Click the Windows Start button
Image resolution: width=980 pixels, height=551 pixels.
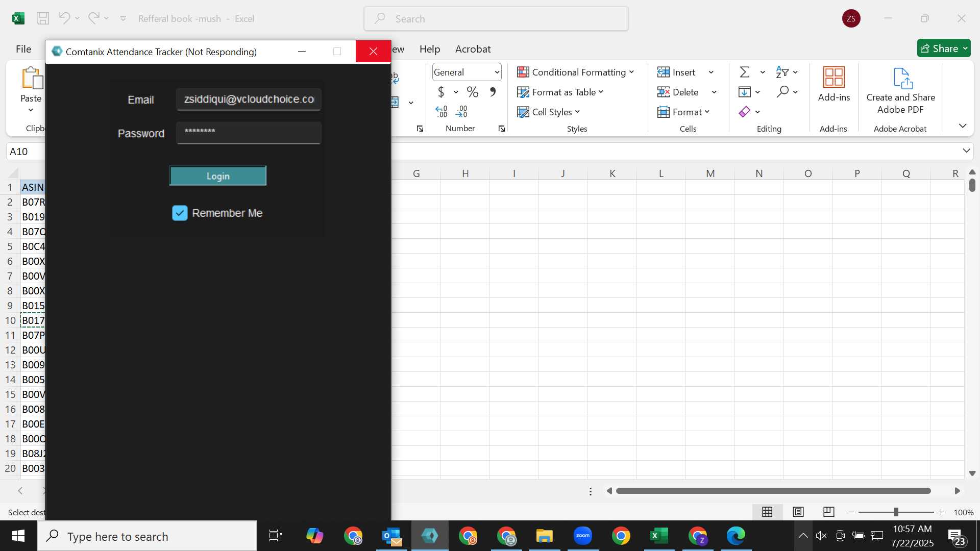click(18, 536)
